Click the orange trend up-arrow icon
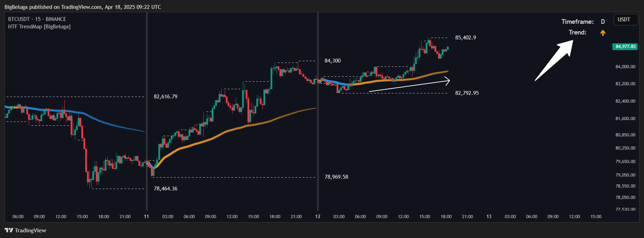 coord(603,33)
